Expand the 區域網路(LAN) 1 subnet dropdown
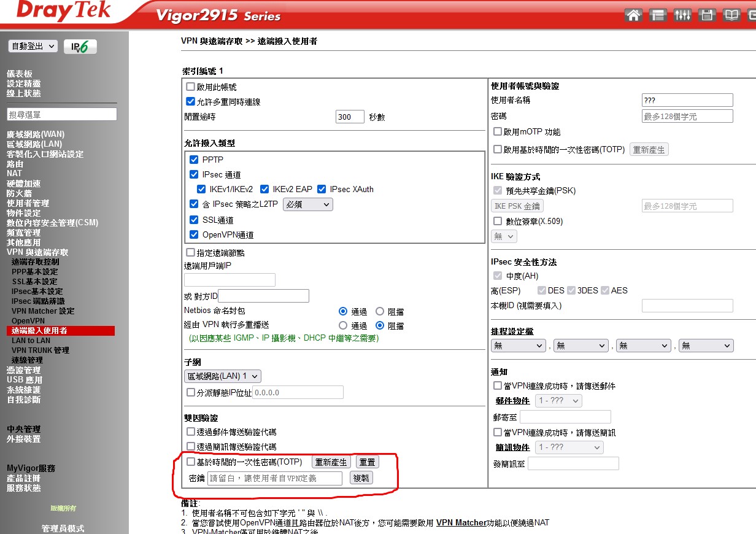The image size is (756, 534). pos(222,376)
